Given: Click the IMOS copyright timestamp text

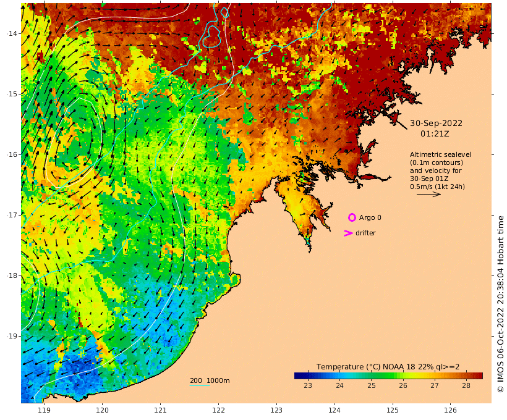Looking at the screenshot, I should click(x=500, y=304).
